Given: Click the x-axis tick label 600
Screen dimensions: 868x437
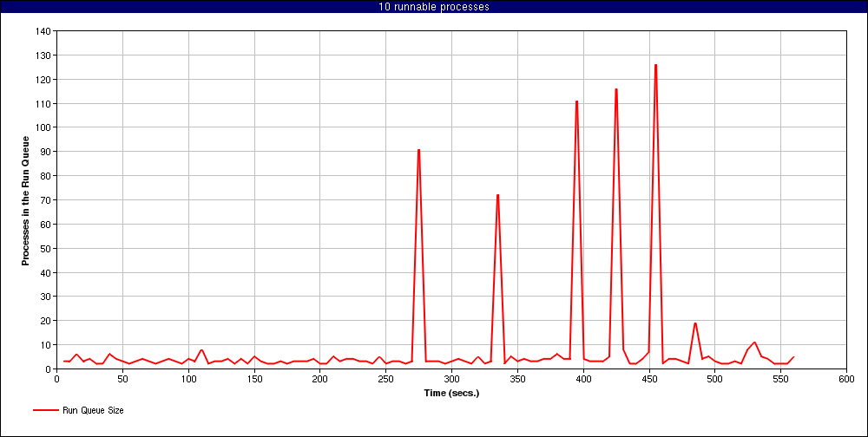Looking at the screenshot, I should [x=846, y=379].
